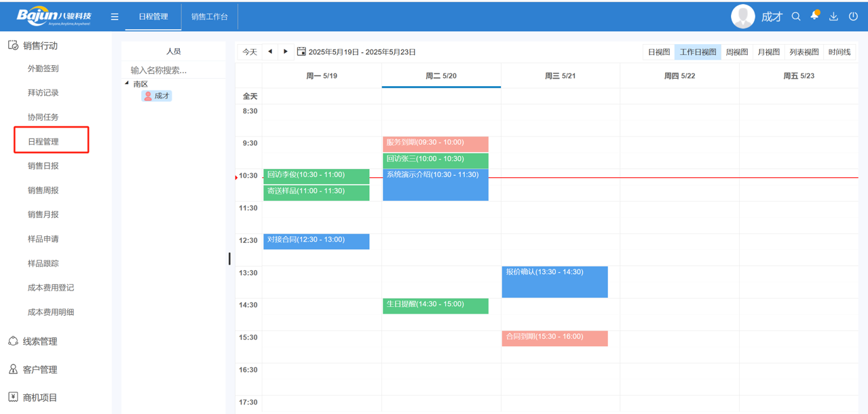868x414 pixels.
Task: View notifications via the bell icon
Action: [814, 16]
